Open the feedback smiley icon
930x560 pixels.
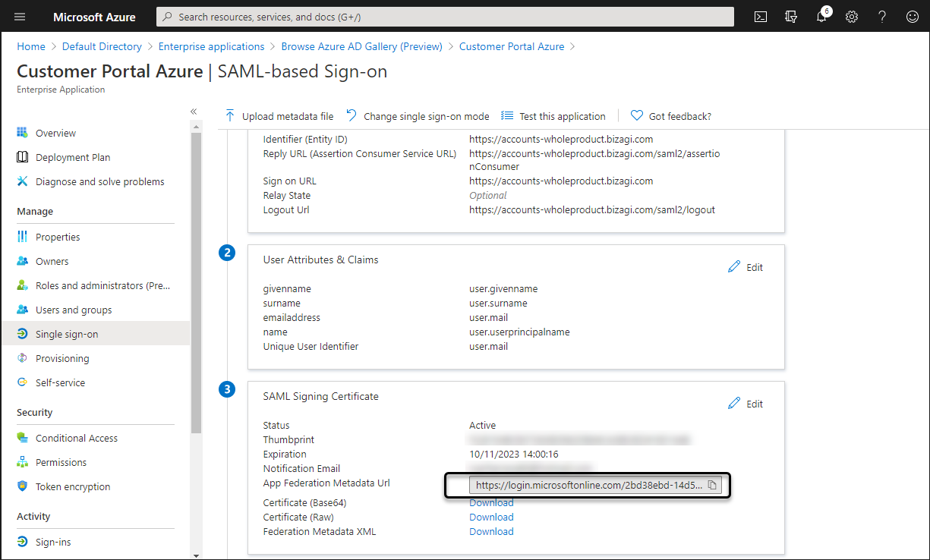tap(912, 17)
